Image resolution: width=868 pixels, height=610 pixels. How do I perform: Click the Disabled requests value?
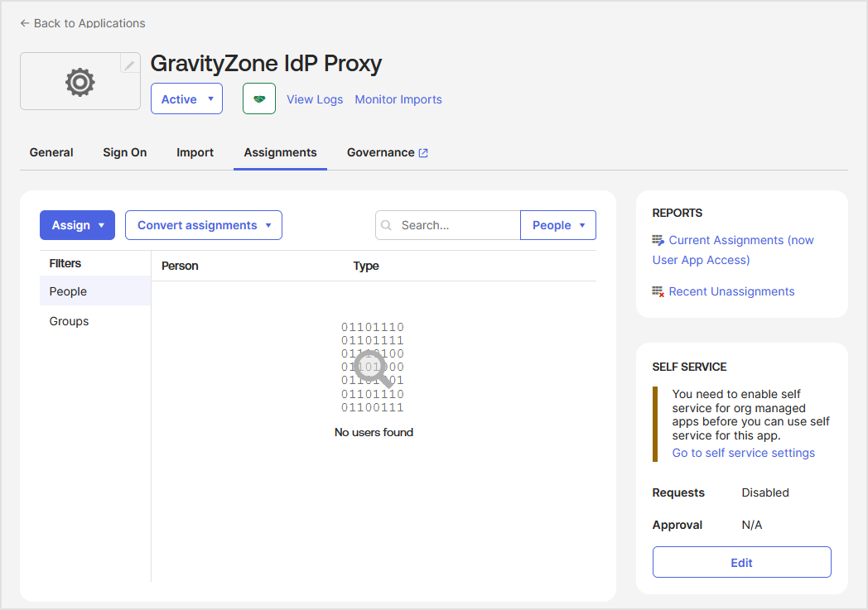tap(765, 492)
